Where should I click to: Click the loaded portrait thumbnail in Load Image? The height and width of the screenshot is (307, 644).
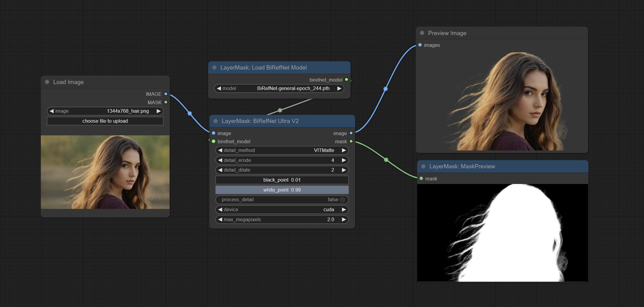(105, 172)
